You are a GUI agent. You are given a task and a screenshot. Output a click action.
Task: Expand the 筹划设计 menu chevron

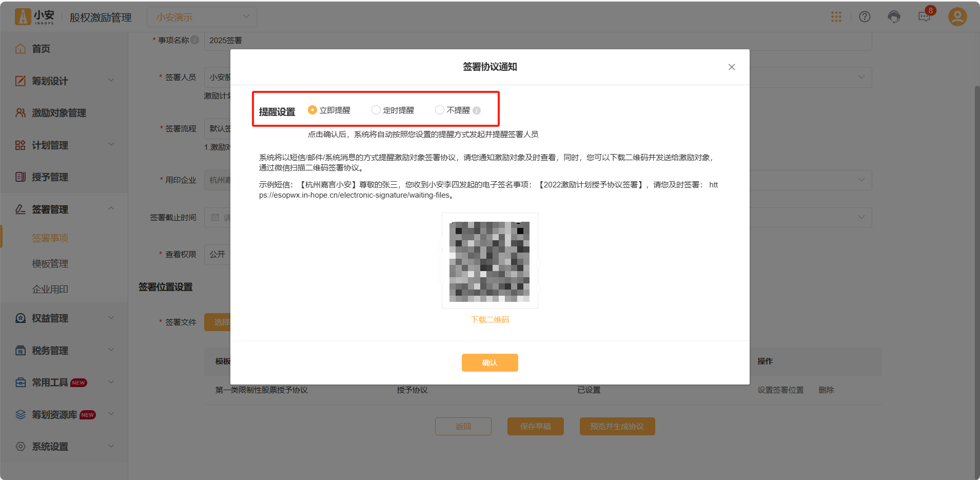[x=111, y=80]
